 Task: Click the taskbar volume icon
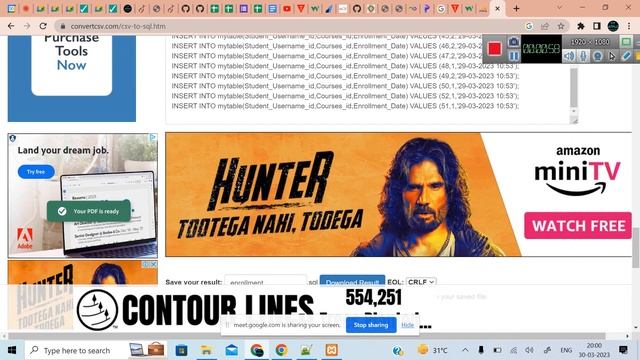(x=529, y=350)
